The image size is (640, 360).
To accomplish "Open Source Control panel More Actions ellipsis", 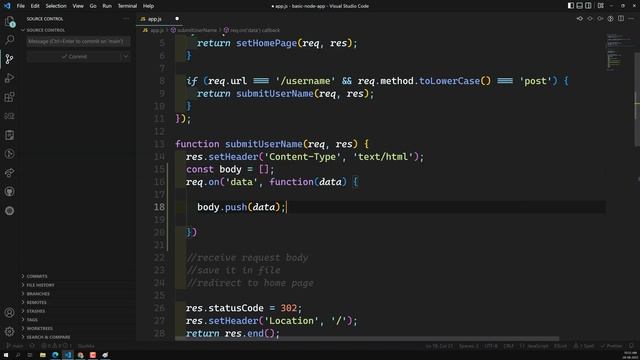I will [125, 19].
